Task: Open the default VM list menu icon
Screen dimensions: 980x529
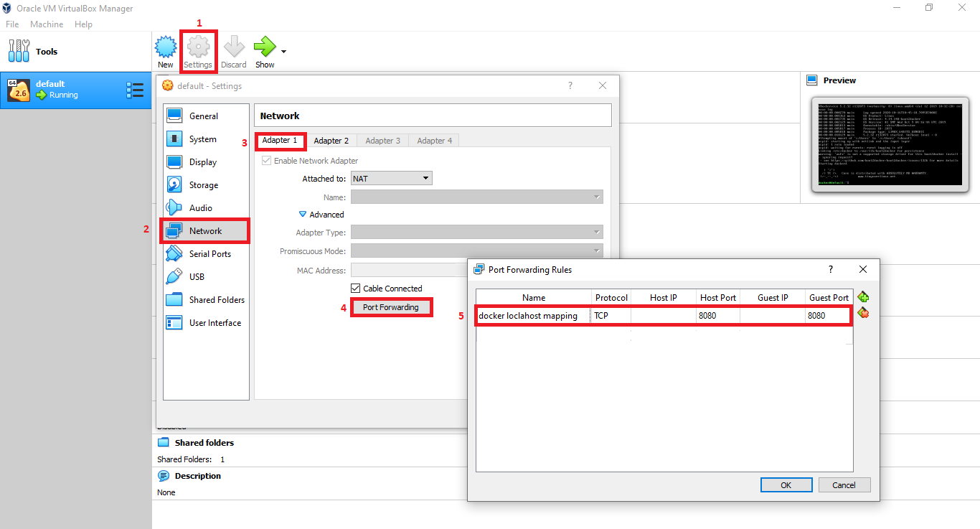Action: pos(135,89)
